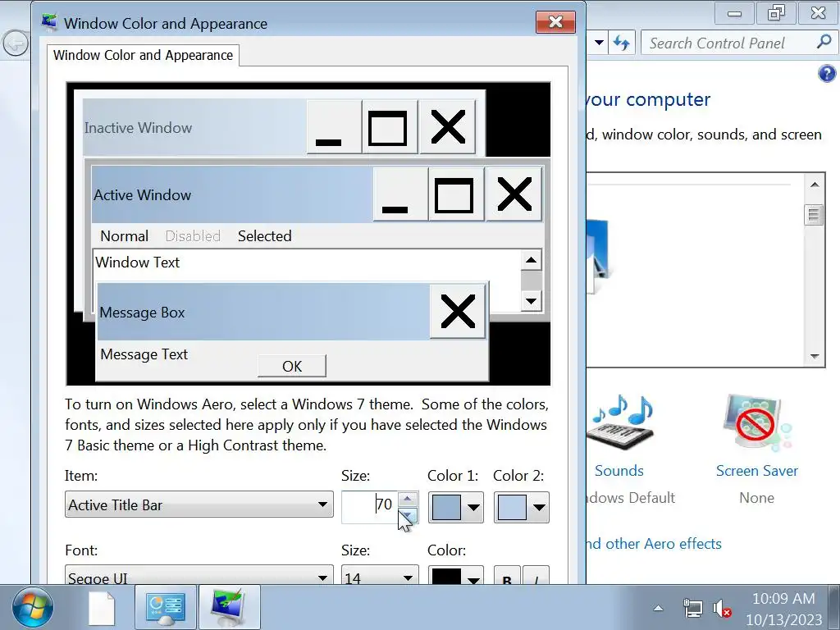Click the network tray icon
The height and width of the screenshot is (630, 840).
click(x=692, y=609)
